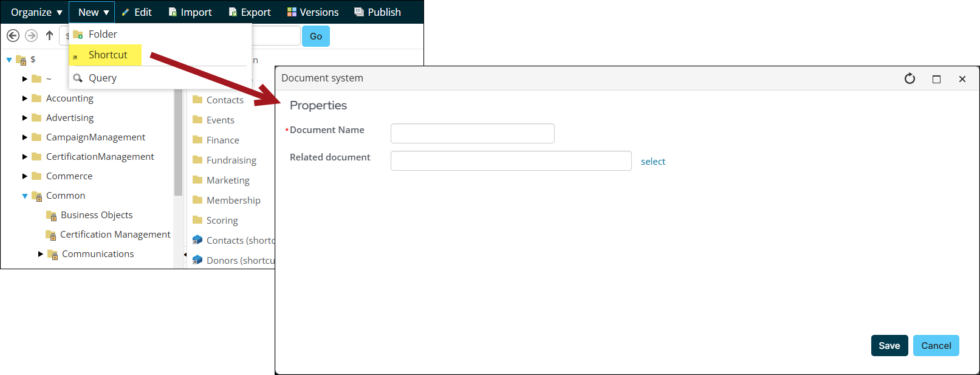Open the New dropdown menu
This screenshot has width=980, height=375.
click(x=92, y=12)
